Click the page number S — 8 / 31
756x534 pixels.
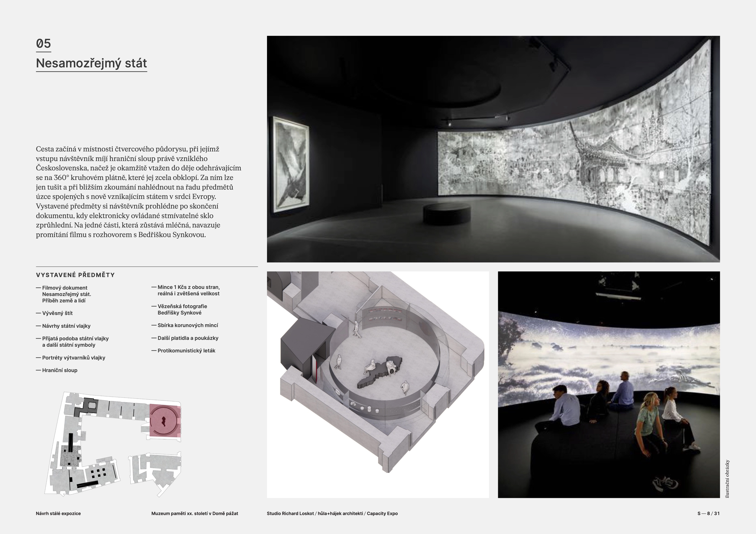pos(708,513)
